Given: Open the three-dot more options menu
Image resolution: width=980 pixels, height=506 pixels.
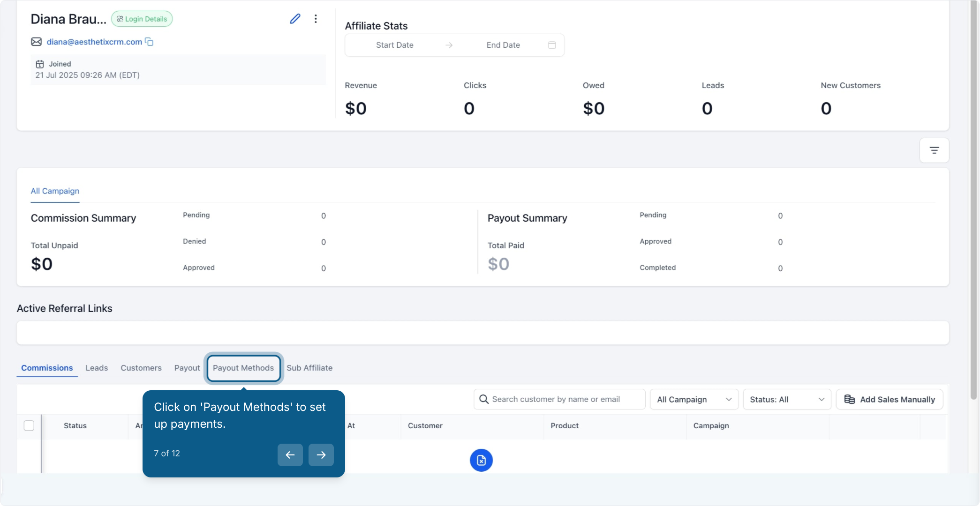Looking at the screenshot, I should click(316, 19).
